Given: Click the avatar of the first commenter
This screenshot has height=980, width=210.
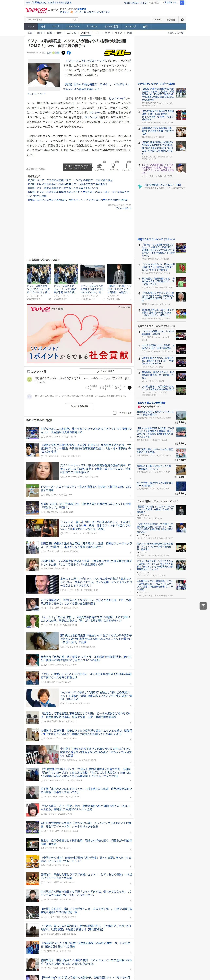Looking at the screenshot, I should coord(29,379).
